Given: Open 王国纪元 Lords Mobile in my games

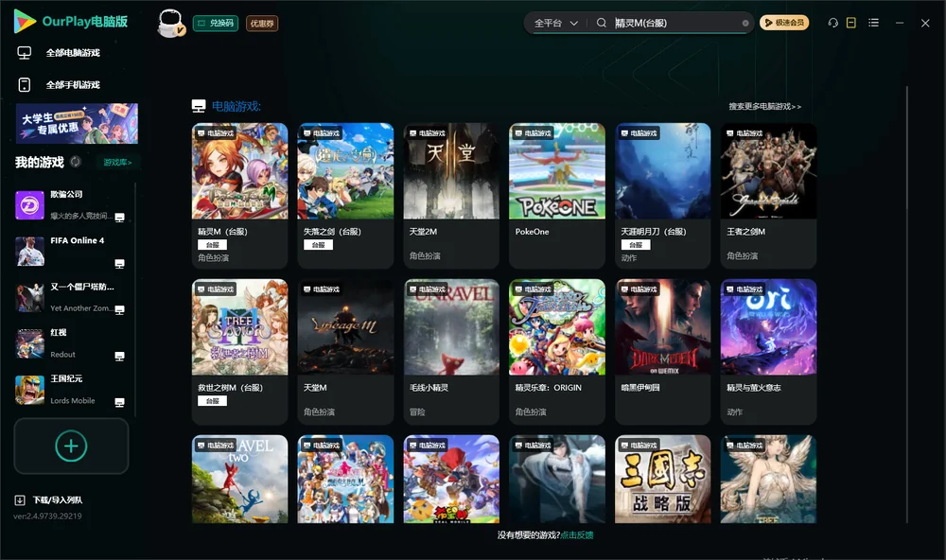Looking at the screenshot, I should [x=71, y=390].
